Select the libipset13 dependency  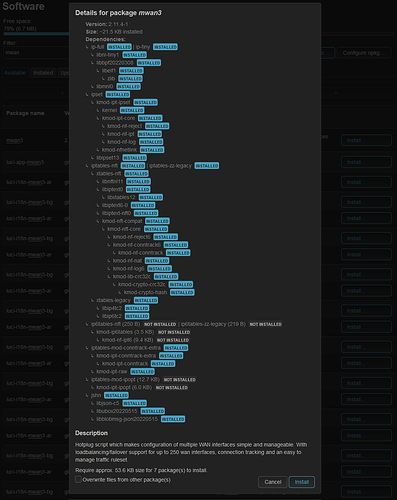click(108, 158)
